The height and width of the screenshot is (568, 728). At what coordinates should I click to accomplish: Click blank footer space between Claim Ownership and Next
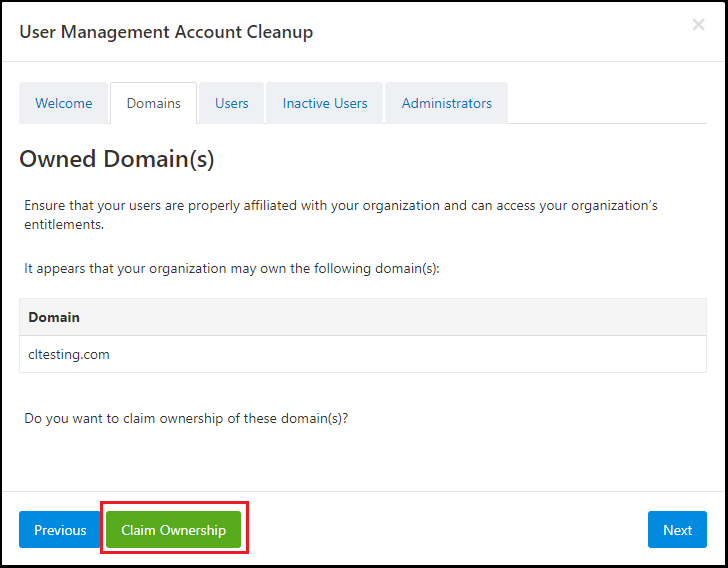pyautogui.click(x=444, y=529)
